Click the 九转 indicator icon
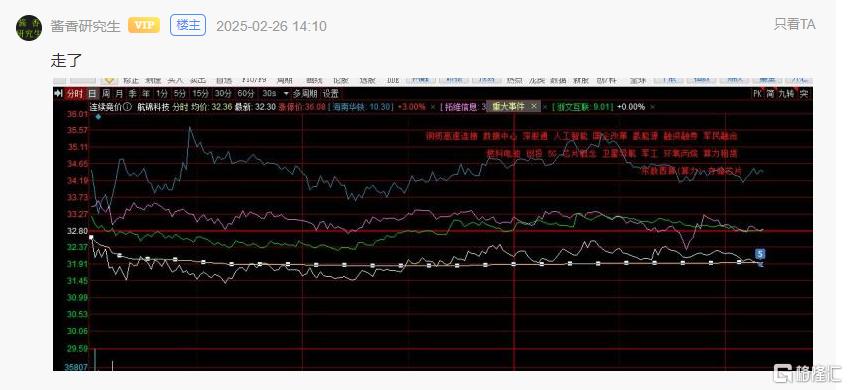The height and width of the screenshot is (390, 848). (787, 94)
